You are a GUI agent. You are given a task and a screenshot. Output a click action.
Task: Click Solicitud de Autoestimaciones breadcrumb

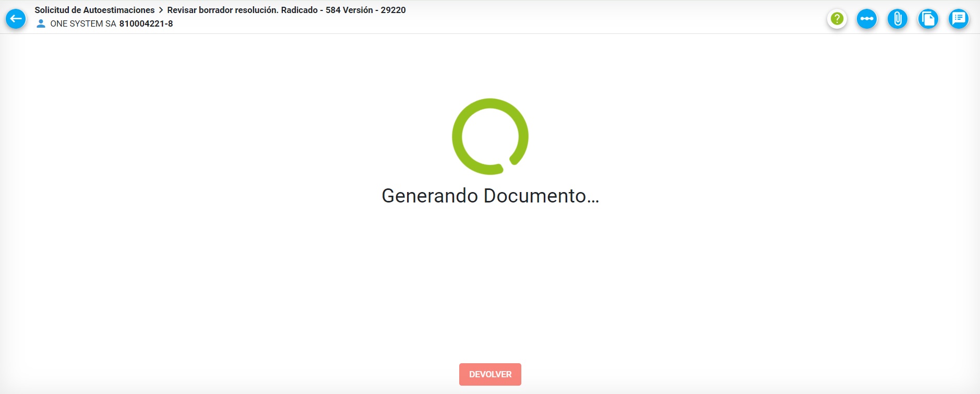(94, 10)
